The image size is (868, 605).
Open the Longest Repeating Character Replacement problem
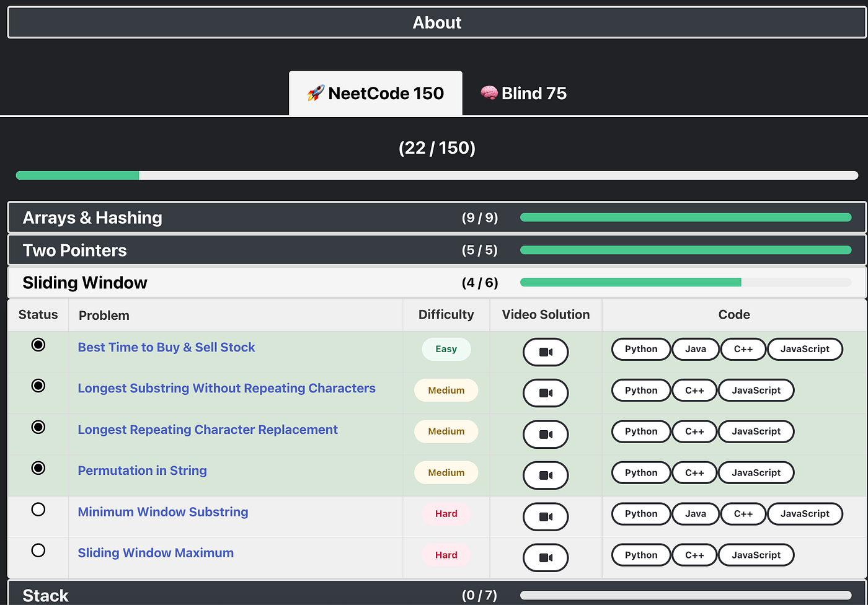coord(208,429)
